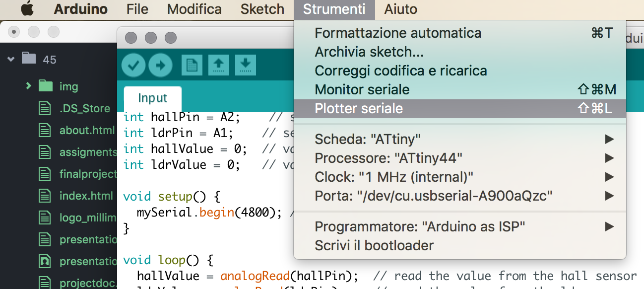Open the Processore "ATtiny44" submenu

pyautogui.click(x=460, y=158)
